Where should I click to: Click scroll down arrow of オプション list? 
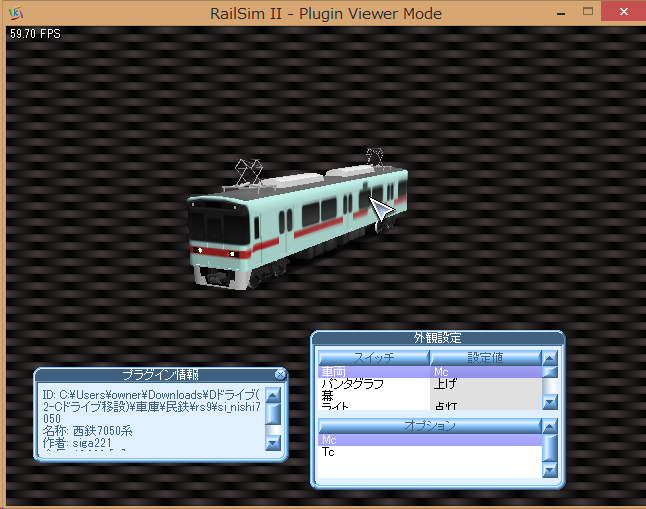click(x=550, y=469)
